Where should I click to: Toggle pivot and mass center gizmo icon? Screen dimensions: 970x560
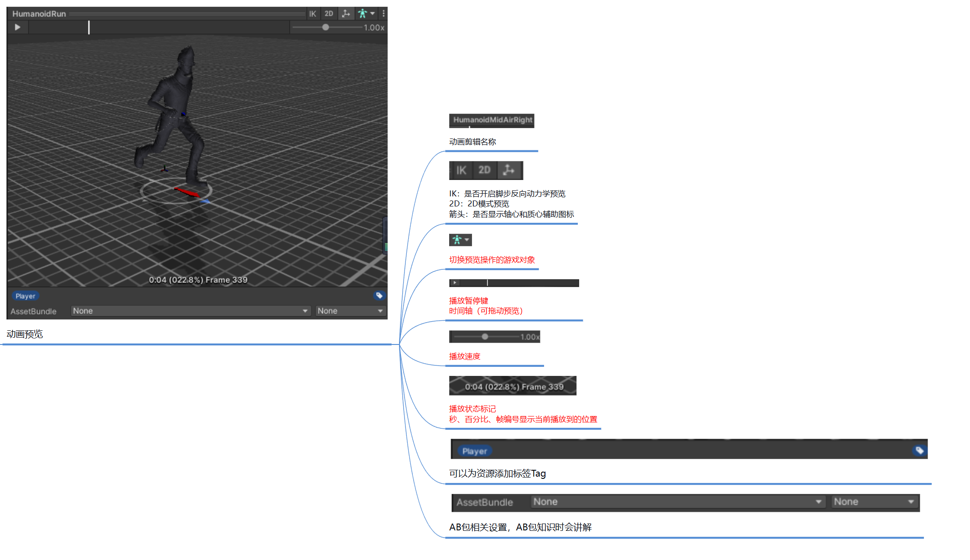(346, 14)
